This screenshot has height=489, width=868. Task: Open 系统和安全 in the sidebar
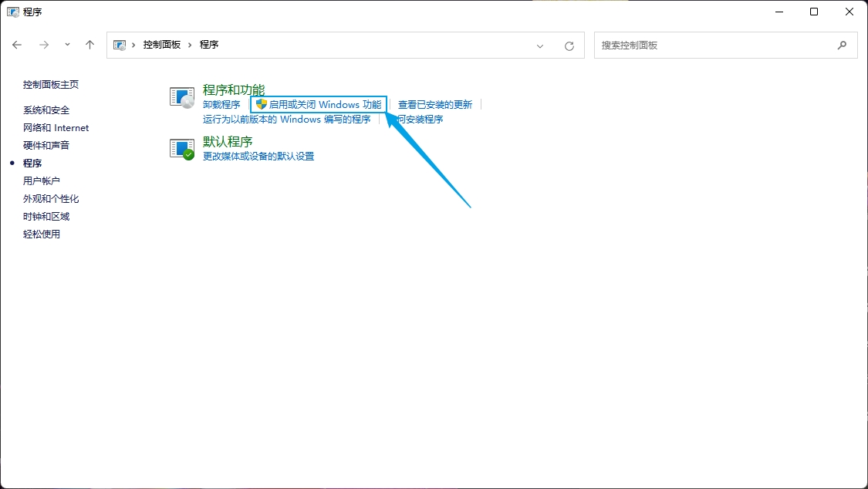46,110
